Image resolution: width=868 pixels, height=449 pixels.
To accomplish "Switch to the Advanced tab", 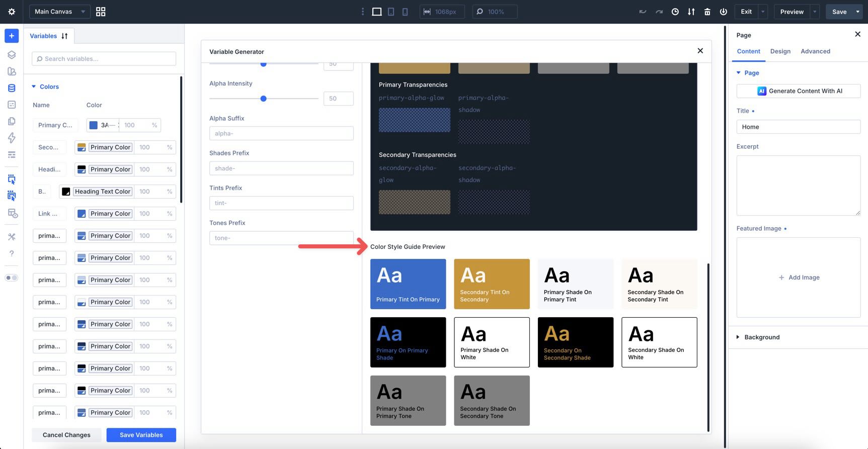I will point(815,51).
